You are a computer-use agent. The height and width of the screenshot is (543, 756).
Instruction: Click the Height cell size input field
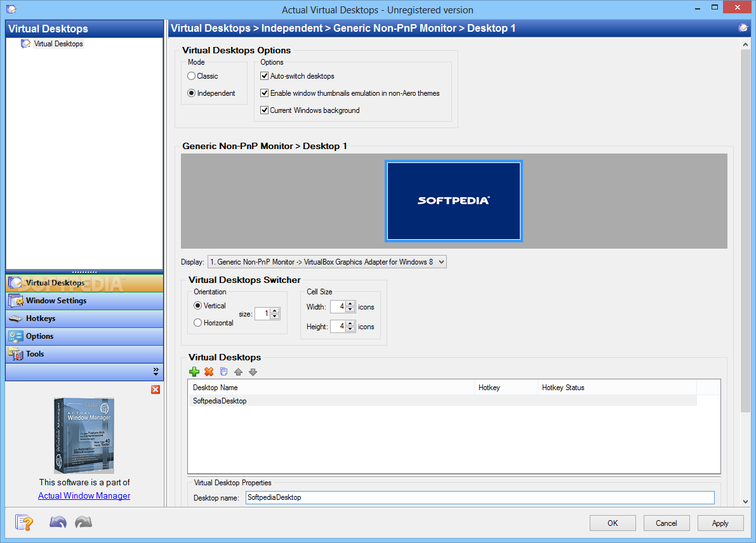point(338,326)
